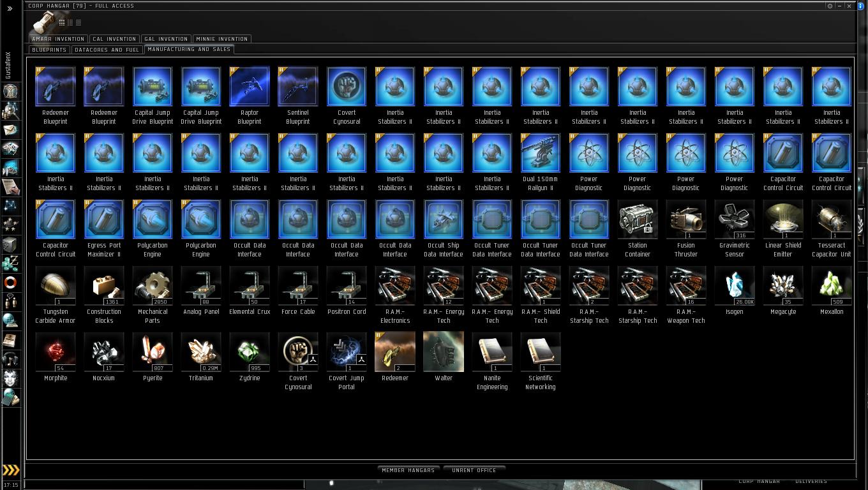Select the Scientific Networking skillbook

tap(541, 361)
